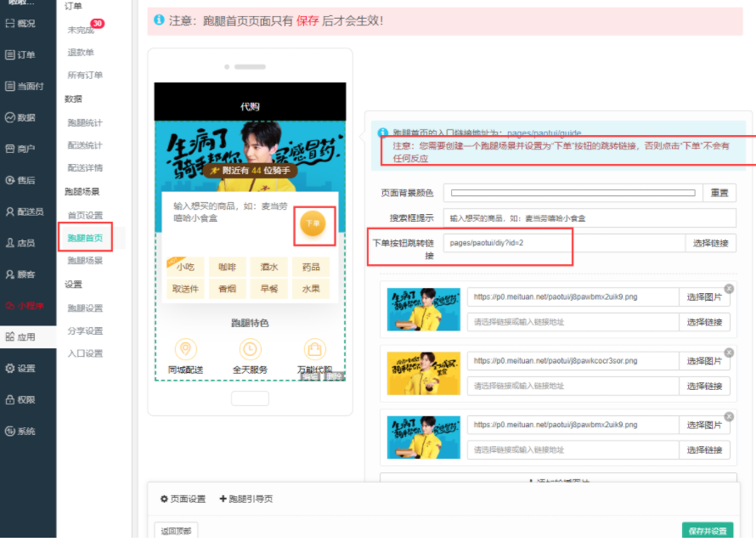Click 重置 to reset background color
756x542 pixels.
click(719, 193)
